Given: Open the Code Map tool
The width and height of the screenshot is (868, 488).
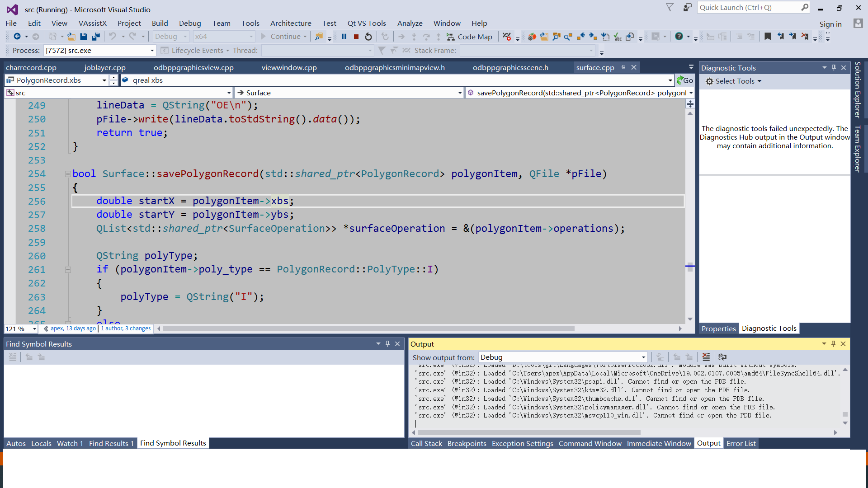Looking at the screenshot, I should 469,37.
